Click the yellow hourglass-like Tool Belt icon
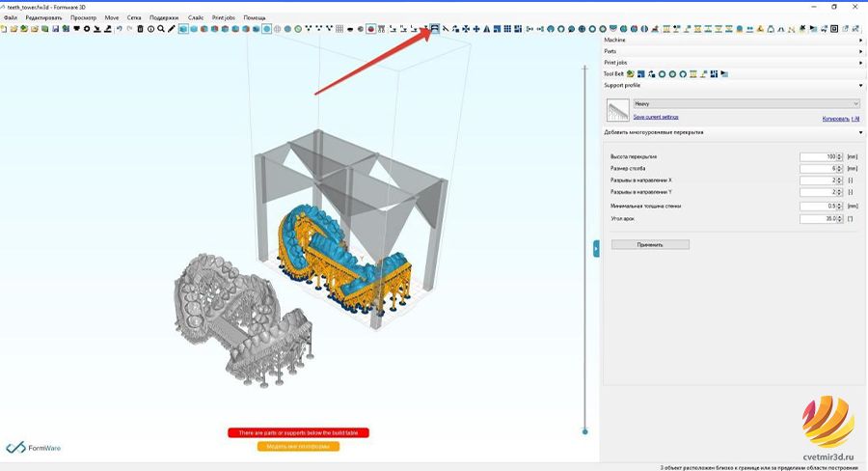 point(693,73)
